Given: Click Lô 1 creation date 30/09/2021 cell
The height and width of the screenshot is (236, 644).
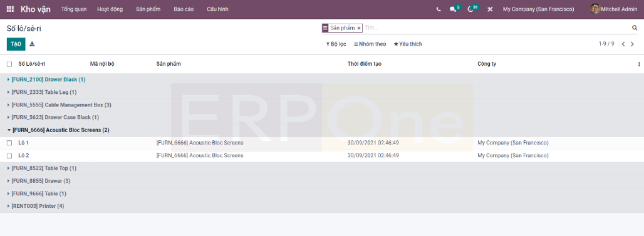Looking at the screenshot, I should [373, 143].
